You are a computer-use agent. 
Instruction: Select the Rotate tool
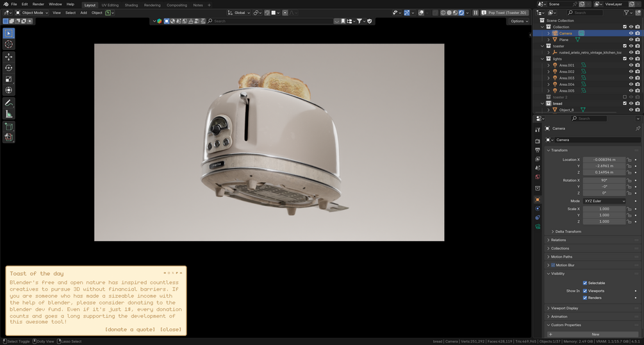point(8,68)
